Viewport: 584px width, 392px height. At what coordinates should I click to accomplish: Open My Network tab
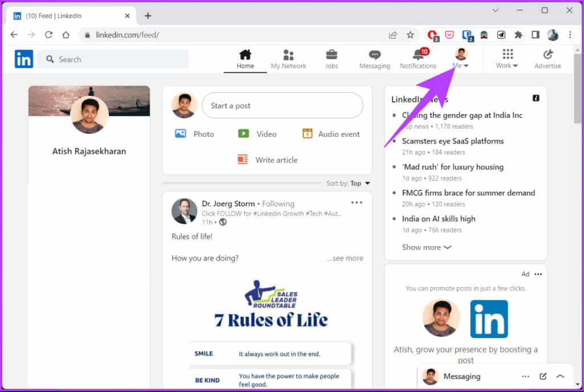(x=288, y=59)
